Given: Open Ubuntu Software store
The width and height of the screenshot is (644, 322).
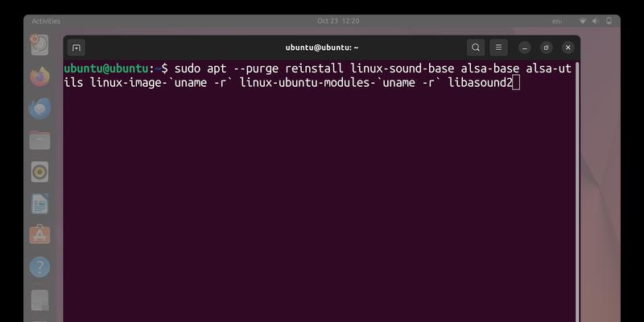Looking at the screenshot, I should click(x=39, y=235).
